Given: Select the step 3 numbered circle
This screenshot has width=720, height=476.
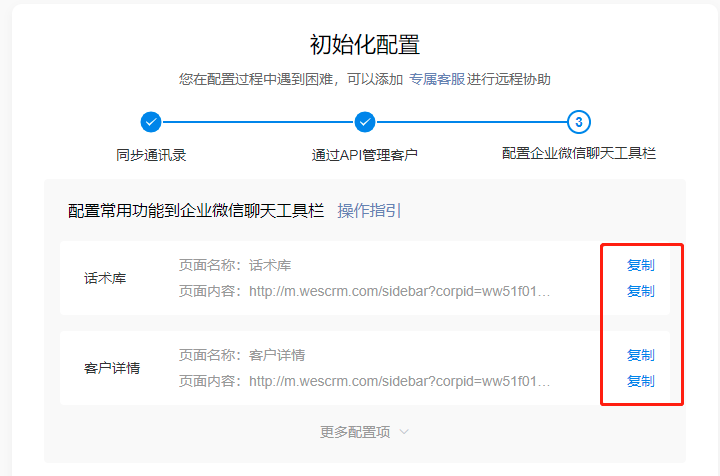Looking at the screenshot, I should pos(579,122).
